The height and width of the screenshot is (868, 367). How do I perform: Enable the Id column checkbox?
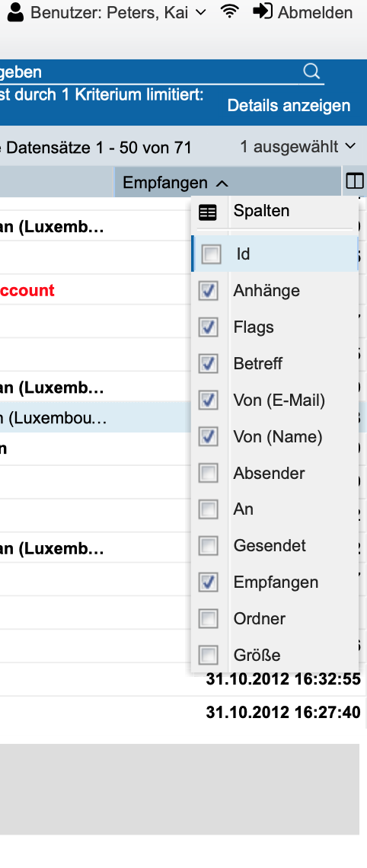pyautogui.click(x=211, y=254)
